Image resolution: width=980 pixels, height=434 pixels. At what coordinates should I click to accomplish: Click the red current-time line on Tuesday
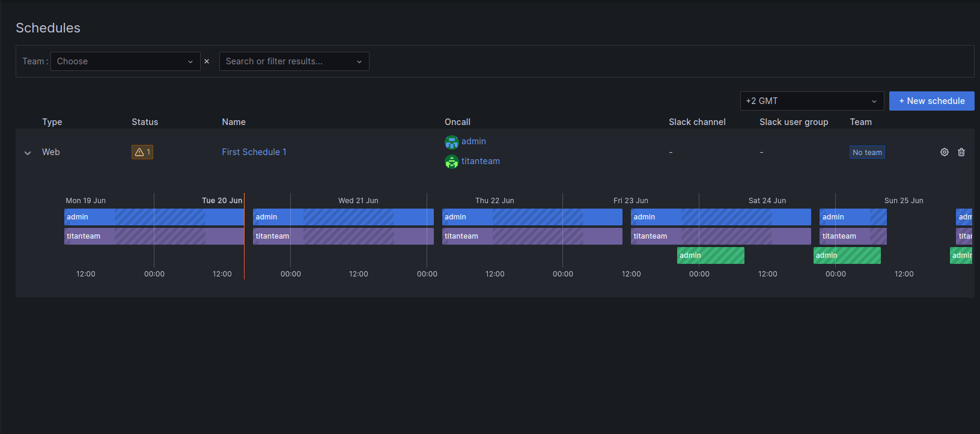pyautogui.click(x=244, y=236)
